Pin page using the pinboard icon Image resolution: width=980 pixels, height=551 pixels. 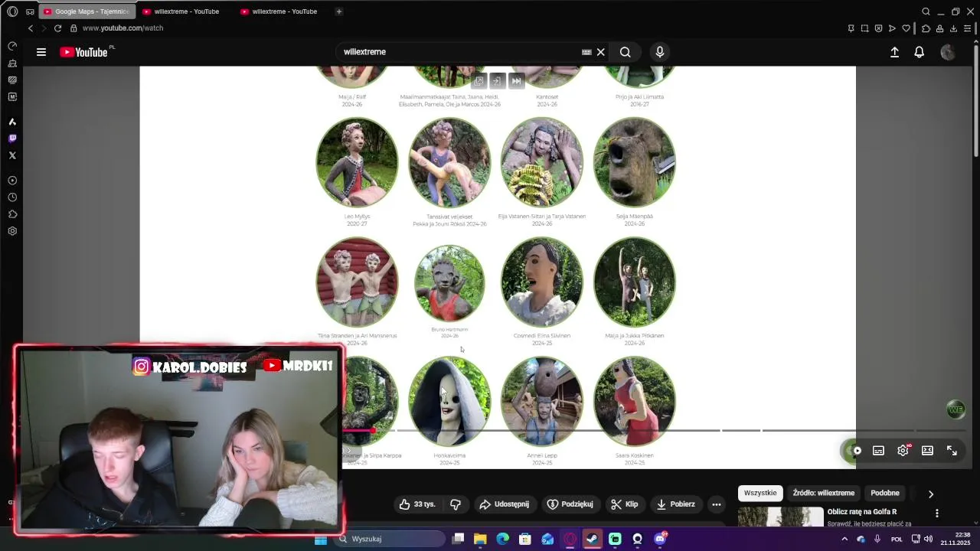coord(851,28)
